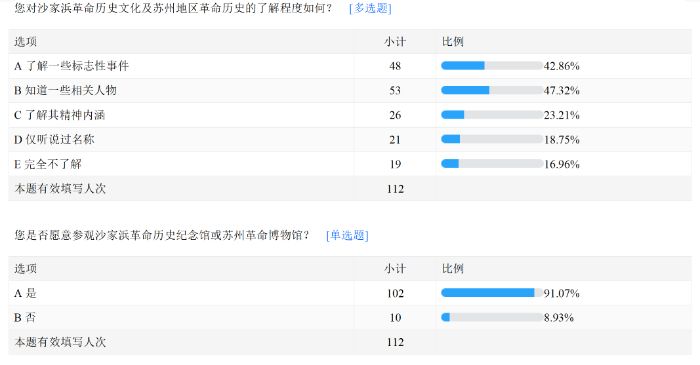Select row D 仅听说过名称
This screenshot has height=365, width=700.
pyautogui.click(x=350, y=140)
